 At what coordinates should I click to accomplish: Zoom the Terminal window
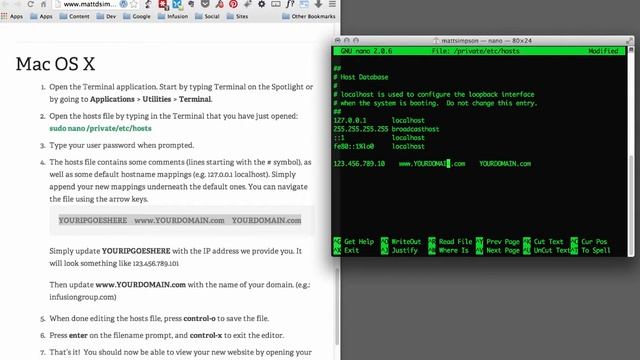click(x=356, y=41)
